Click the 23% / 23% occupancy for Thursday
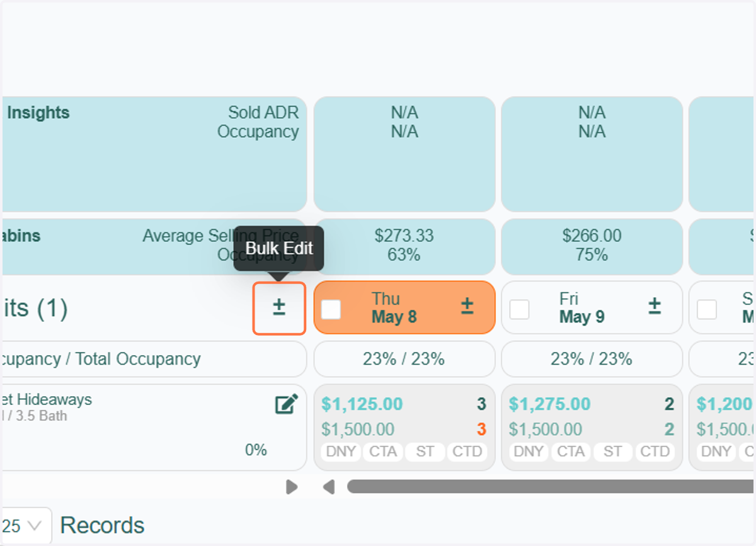The height and width of the screenshot is (546, 756). click(404, 359)
